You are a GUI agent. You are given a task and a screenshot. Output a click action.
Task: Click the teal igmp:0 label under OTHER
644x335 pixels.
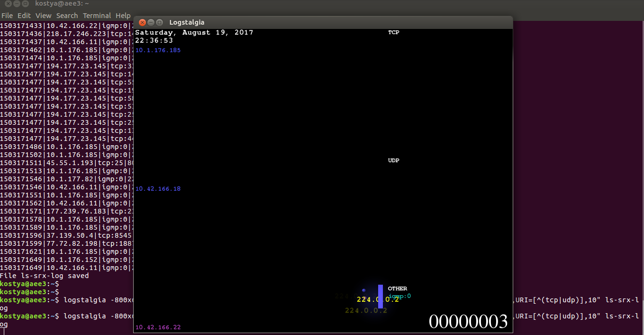(x=399, y=296)
